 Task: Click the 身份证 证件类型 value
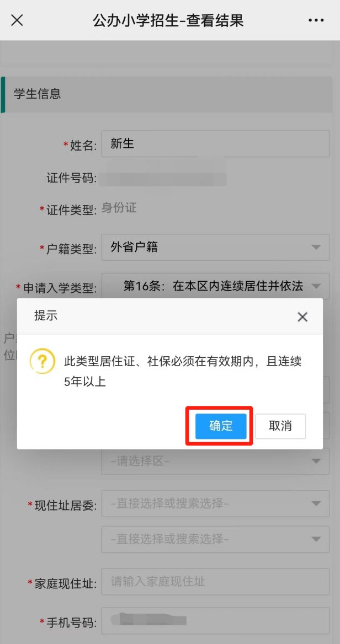[x=119, y=208]
